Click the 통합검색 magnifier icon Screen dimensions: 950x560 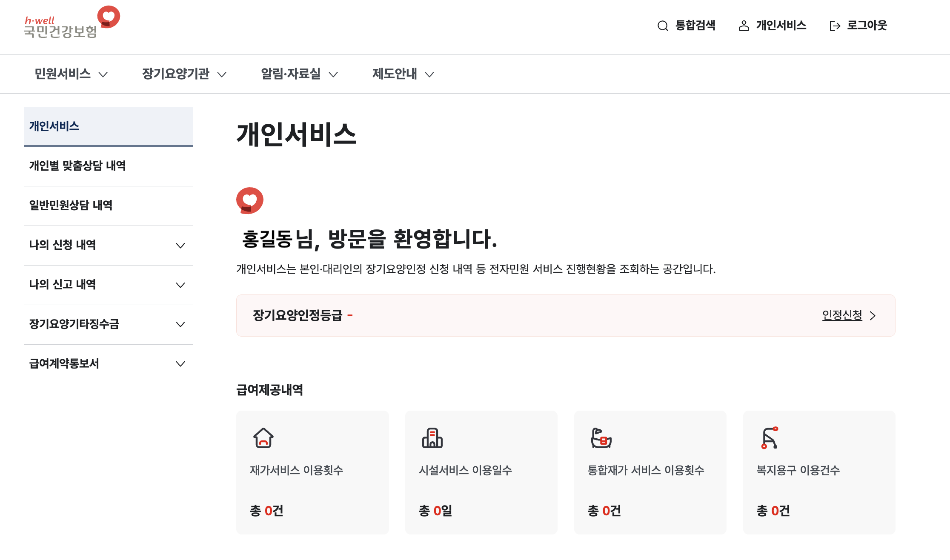point(663,26)
